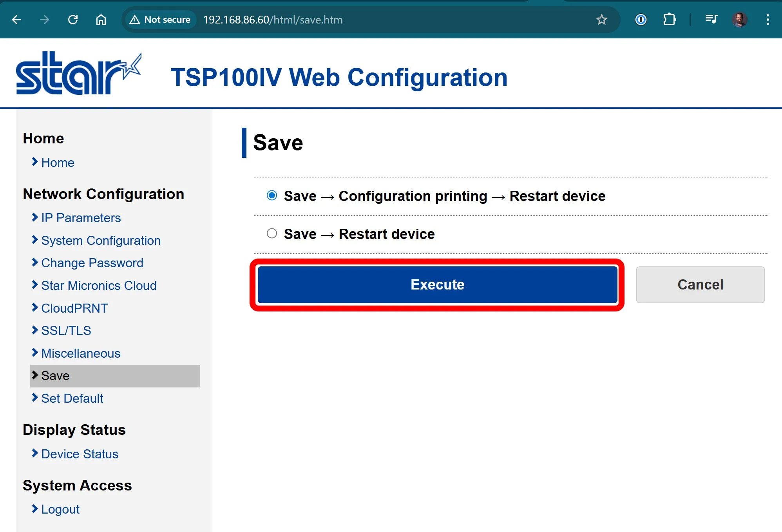Select Save, Configuration printing, Restart device option
This screenshot has width=782, height=532.
click(x=272, y=195)
